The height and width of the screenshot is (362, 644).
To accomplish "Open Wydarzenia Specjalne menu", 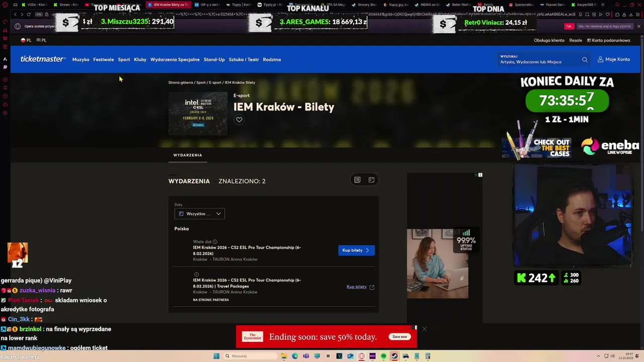I will tap(175, 59).
